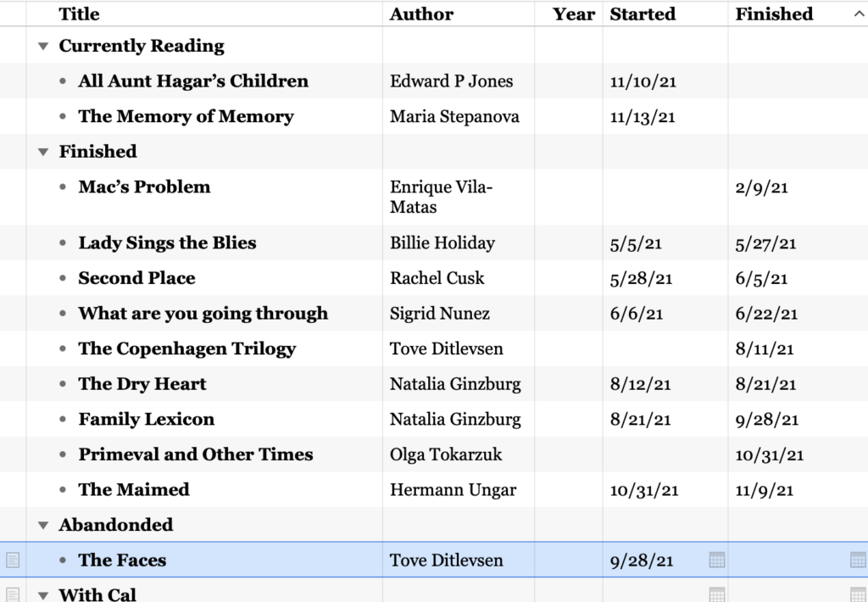This screenshot has width=868, height=602.
Task: Open calendar picker in The Faces Finished cell
Action: tap(858, 560)
